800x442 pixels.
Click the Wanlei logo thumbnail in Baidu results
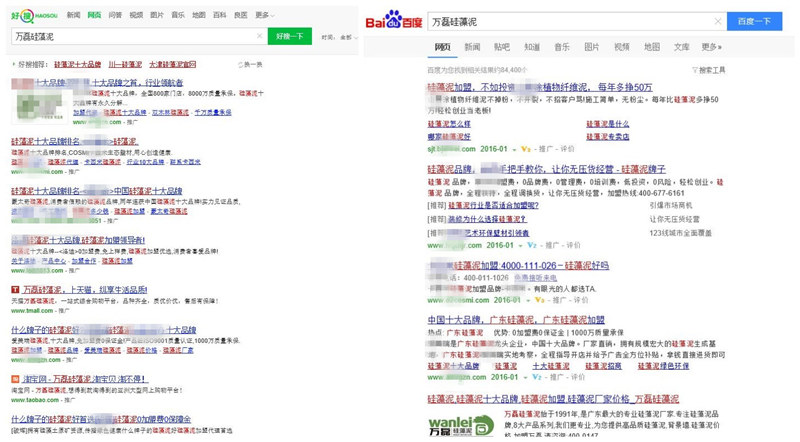[x=461, y=424]
